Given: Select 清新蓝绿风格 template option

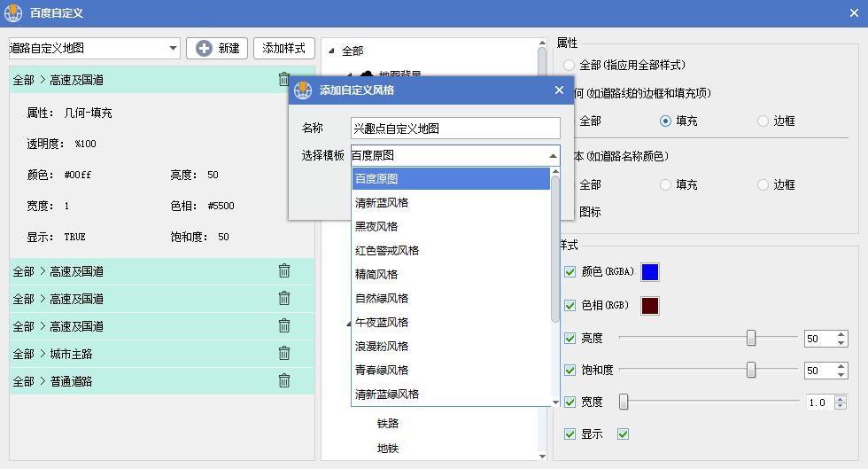Looking at the screenshot, I should point(451,395).
